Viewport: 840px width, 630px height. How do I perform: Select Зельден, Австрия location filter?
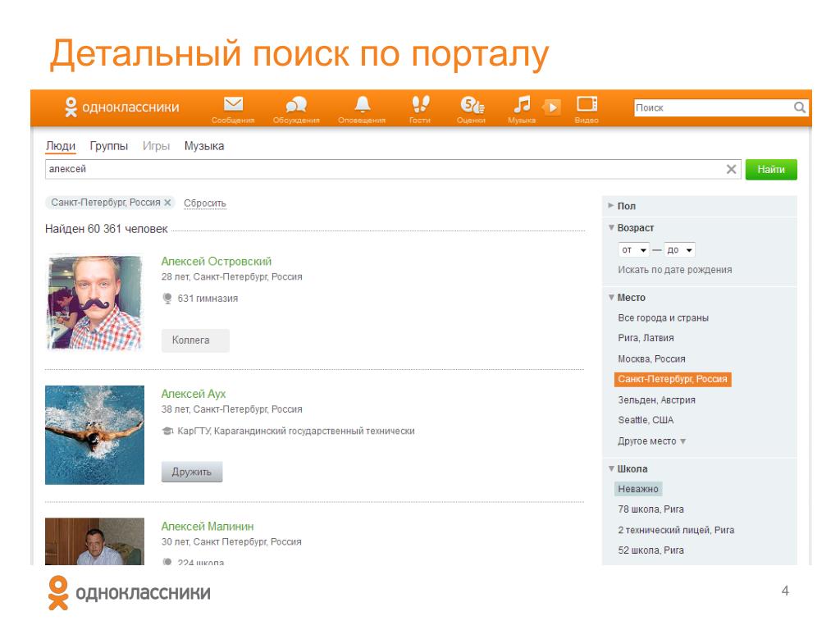[x=657, y=399]
